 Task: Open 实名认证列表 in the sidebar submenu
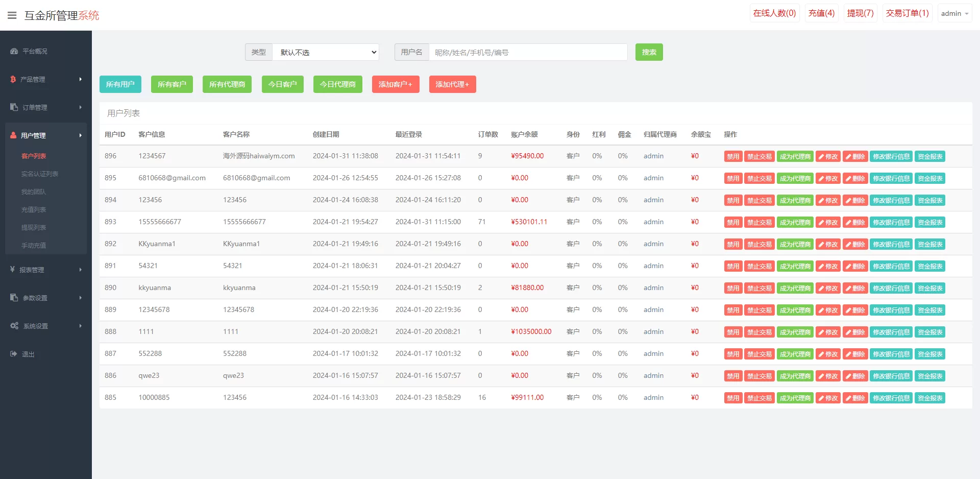(40, 174)
